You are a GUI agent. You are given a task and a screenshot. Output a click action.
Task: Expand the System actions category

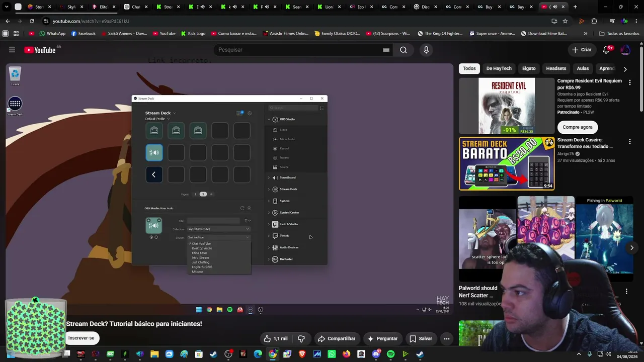[269, 201]
